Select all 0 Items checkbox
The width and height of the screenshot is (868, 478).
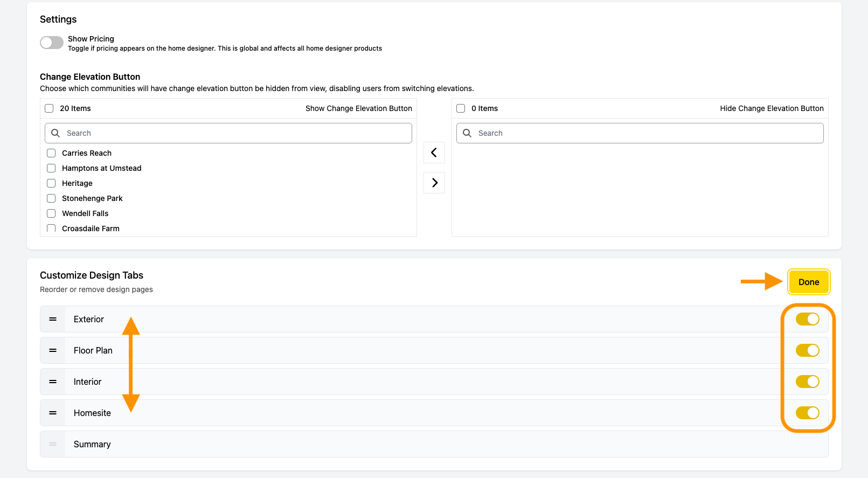[x=461, y=108]
